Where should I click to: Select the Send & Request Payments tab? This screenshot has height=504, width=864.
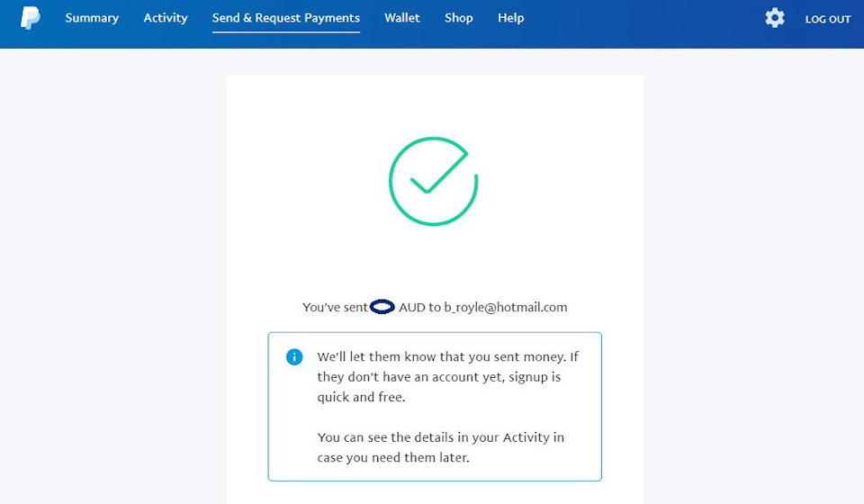click(x=286, y=18)
